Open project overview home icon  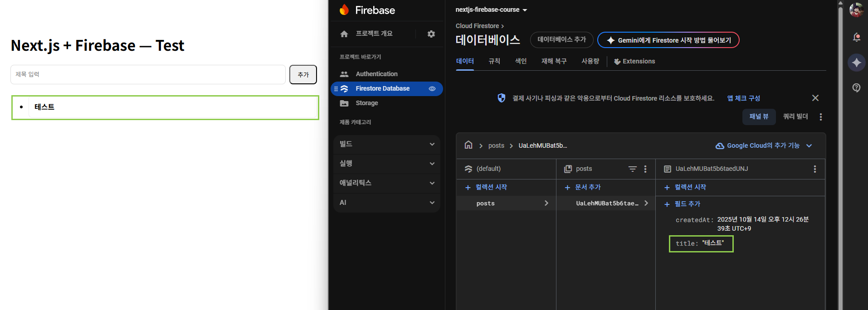point(344,34)
